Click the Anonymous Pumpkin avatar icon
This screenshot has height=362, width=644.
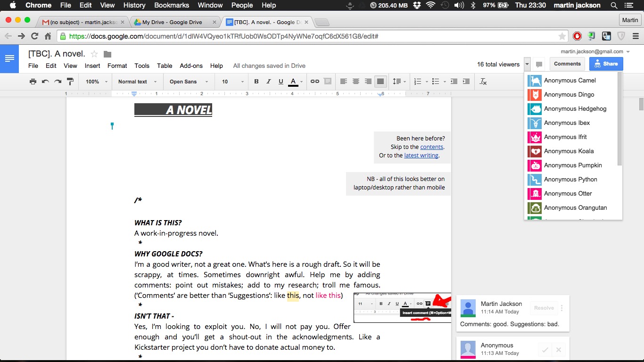[535, 165]
